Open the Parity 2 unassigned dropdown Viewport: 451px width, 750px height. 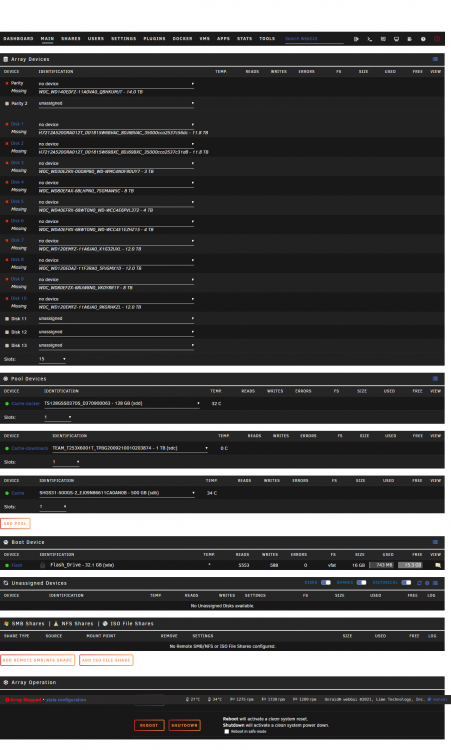116,103
